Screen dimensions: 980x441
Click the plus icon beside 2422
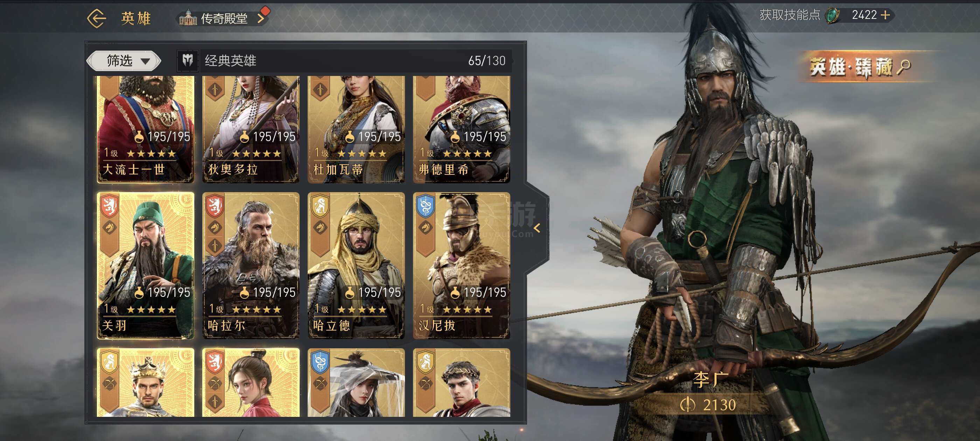pyautogui.click(x=885, y=15)
